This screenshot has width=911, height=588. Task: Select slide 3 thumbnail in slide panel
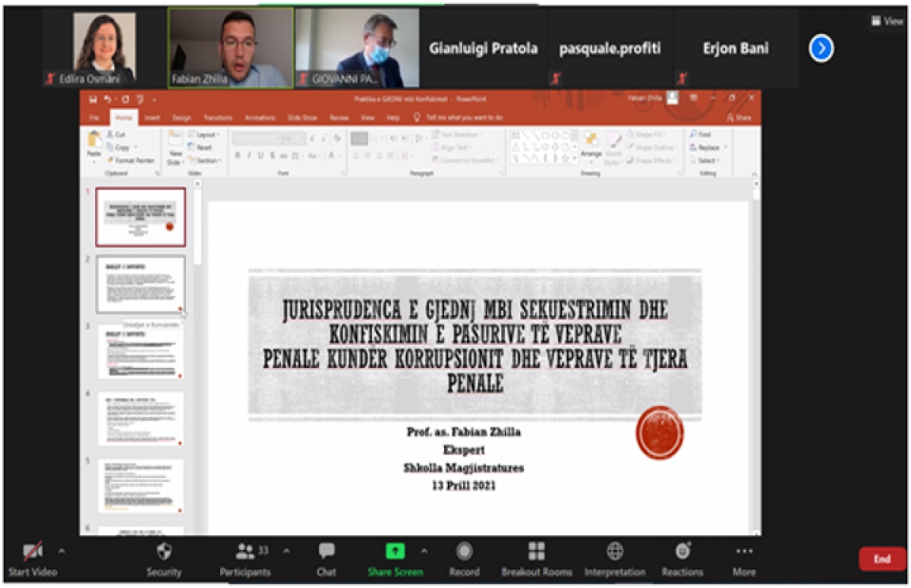140,351
